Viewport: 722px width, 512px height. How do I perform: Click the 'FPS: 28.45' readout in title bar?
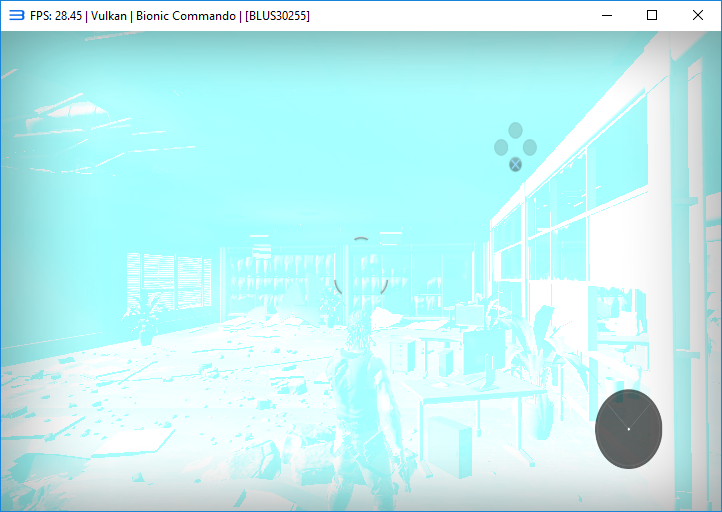56,16
